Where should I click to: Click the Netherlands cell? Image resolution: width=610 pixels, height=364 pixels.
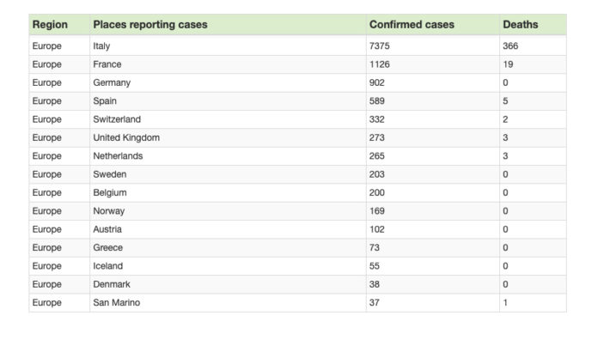118,156
